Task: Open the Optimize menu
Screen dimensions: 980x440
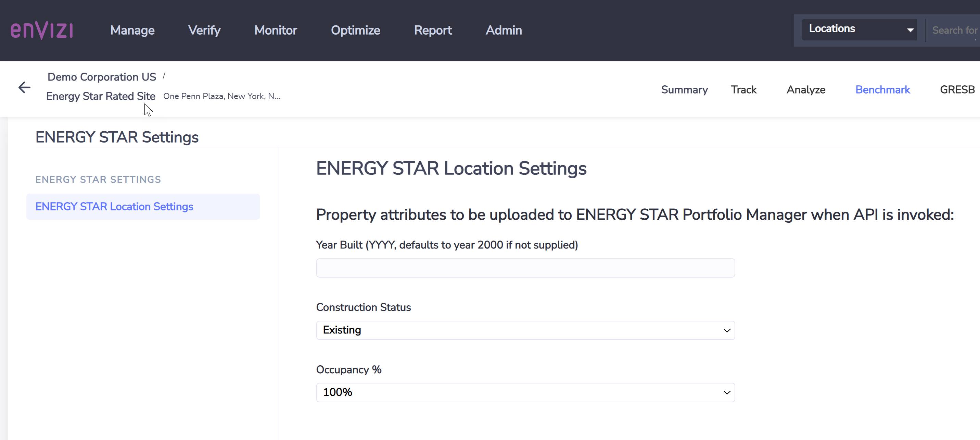Action: tap(355, 30)
